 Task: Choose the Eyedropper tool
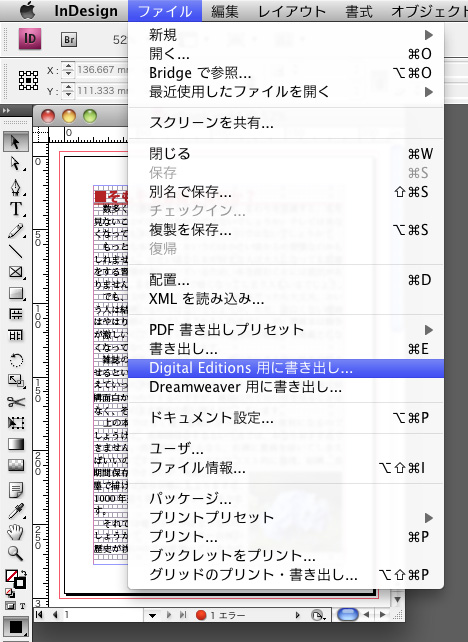coord(16,511)
